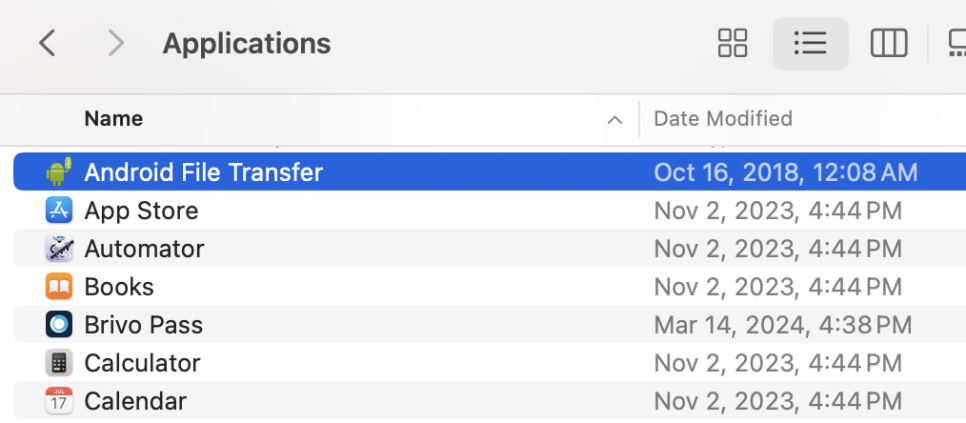966x423 pixels.
Task: Click the Automator robot icon
Action: (59, 248)
